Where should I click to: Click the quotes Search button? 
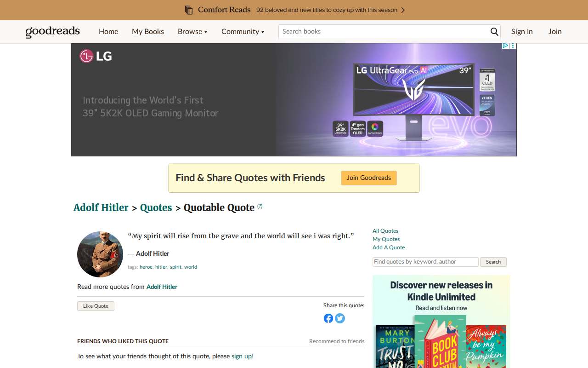493,262
